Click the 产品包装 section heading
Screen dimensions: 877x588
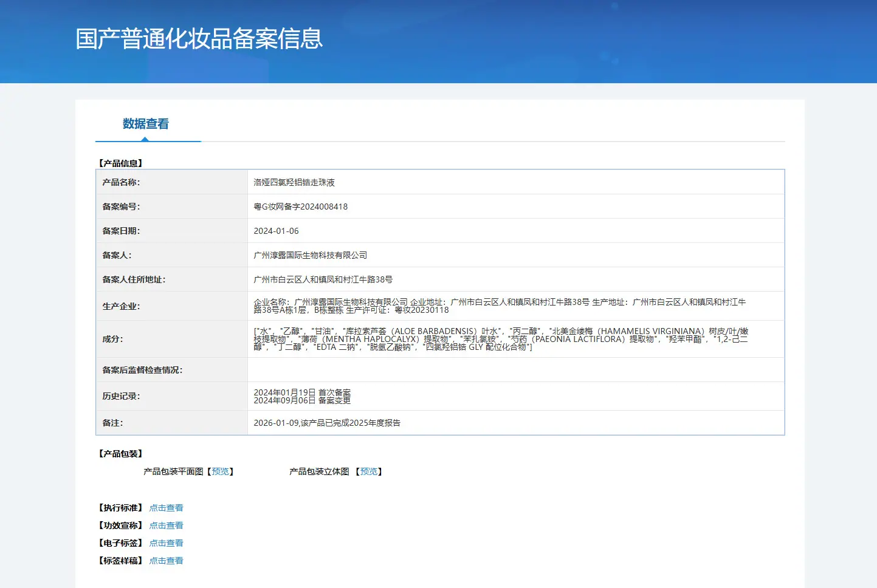pyautogui.click(x=120, y=454)
